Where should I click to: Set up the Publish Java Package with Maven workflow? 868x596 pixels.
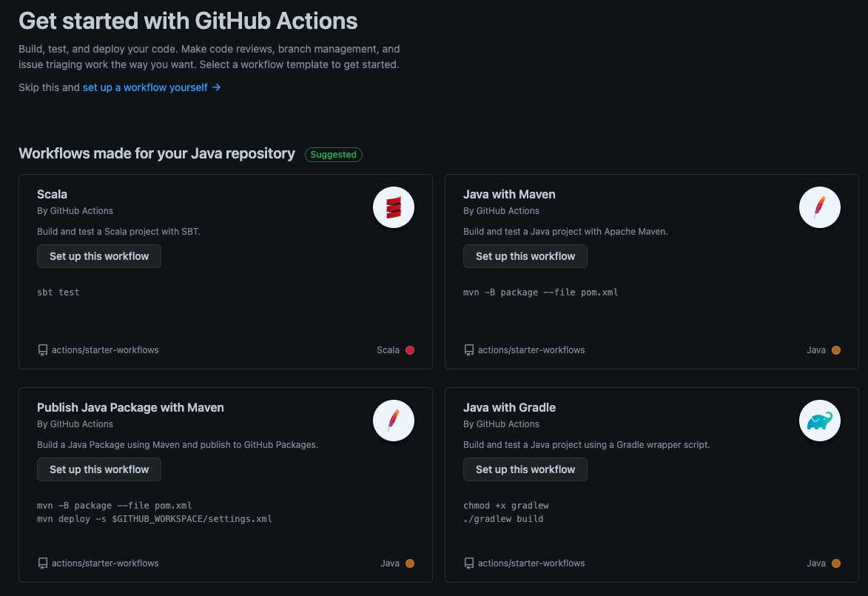point(99,469)
